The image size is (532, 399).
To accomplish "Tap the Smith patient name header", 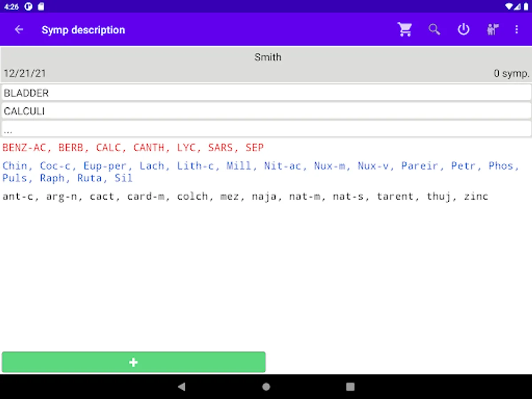I will pos(267,57).
